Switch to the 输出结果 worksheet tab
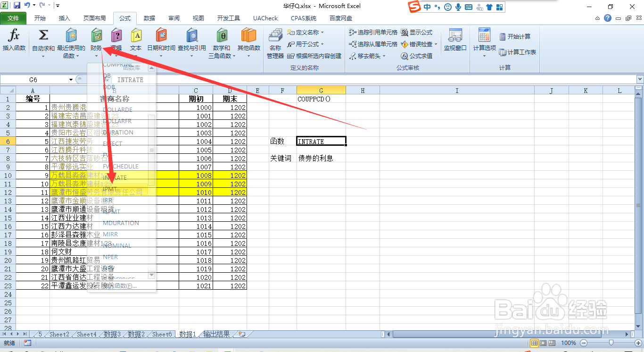The width and height of the screenshot is (644, 352). [x=216, y=334]
